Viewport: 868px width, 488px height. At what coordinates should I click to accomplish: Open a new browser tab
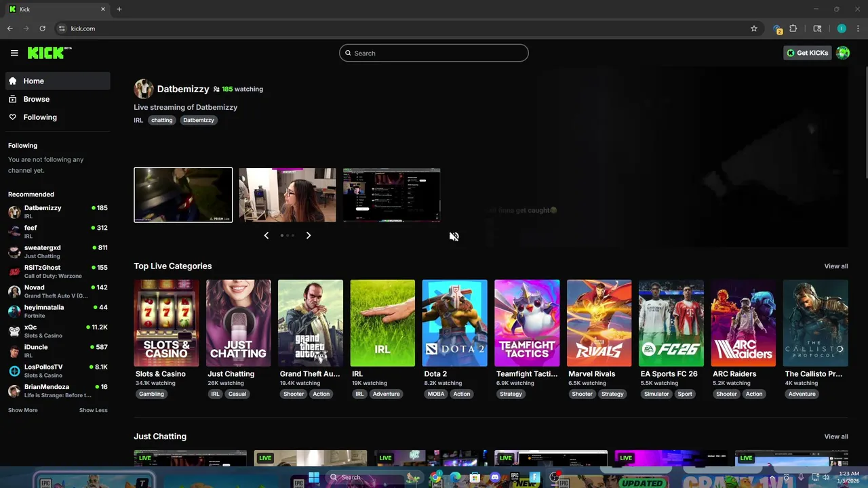119,9
